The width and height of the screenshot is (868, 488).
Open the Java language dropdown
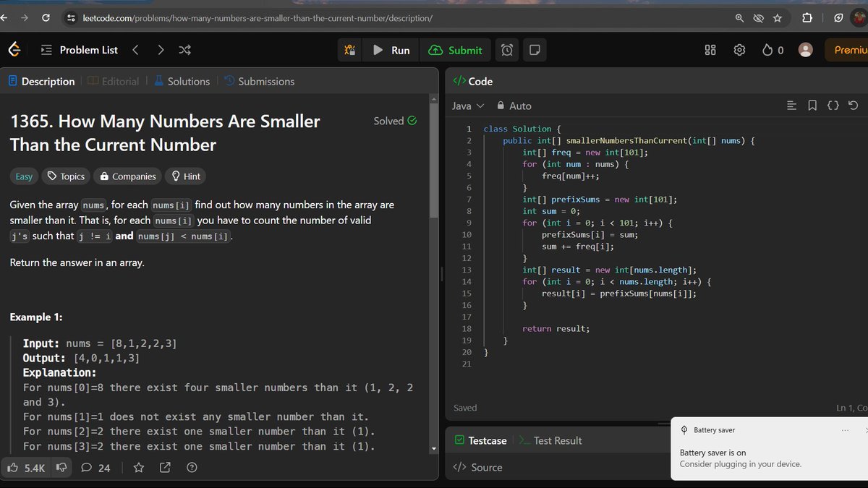[468, 106]
